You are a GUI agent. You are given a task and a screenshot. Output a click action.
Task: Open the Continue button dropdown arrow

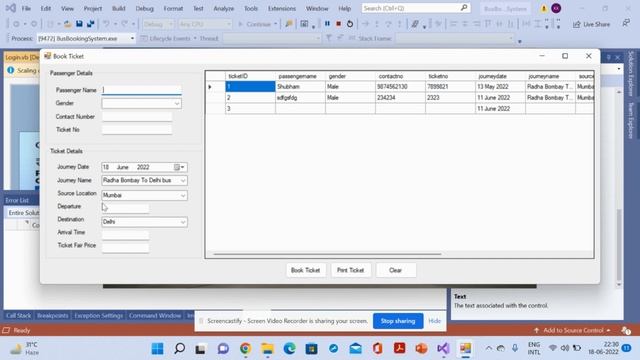[276, 24]
